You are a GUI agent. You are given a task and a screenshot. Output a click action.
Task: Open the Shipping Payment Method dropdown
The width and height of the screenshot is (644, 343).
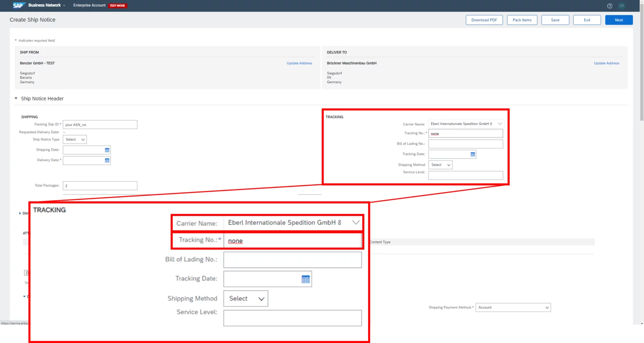[x=513, y=307]
